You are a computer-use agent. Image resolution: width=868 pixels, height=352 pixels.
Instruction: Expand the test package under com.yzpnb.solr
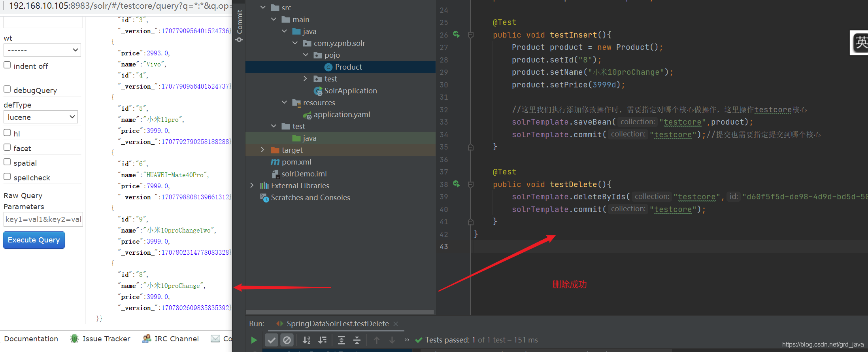[306, 79]
